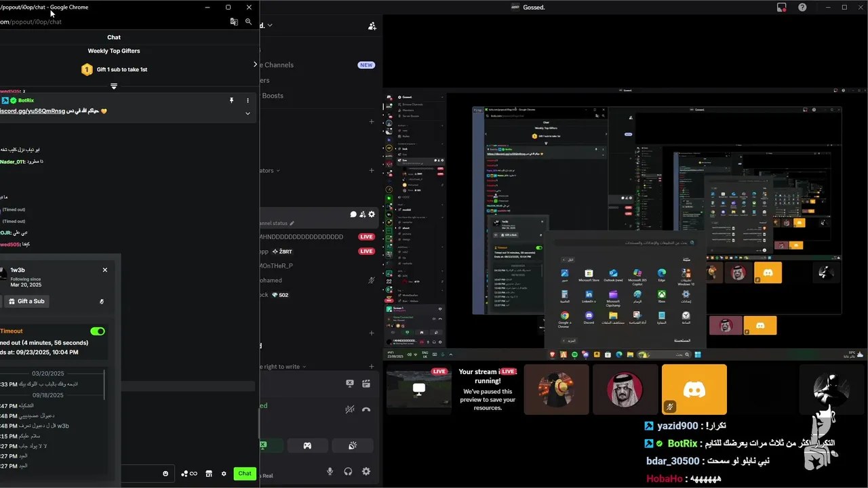This screenshot has width=868, height=488.
Task: Deafen with the headphones icon
Action: coord(348,472)
